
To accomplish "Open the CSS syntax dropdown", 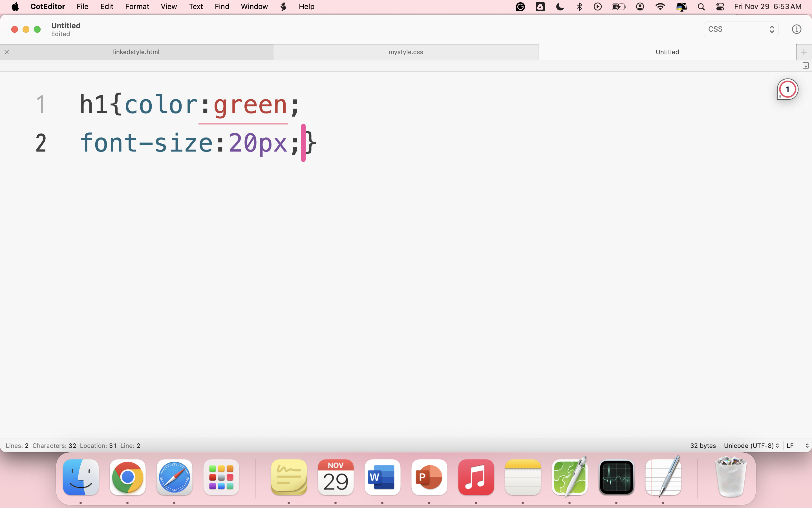I will pyautogui.click(x=741, y=29).
